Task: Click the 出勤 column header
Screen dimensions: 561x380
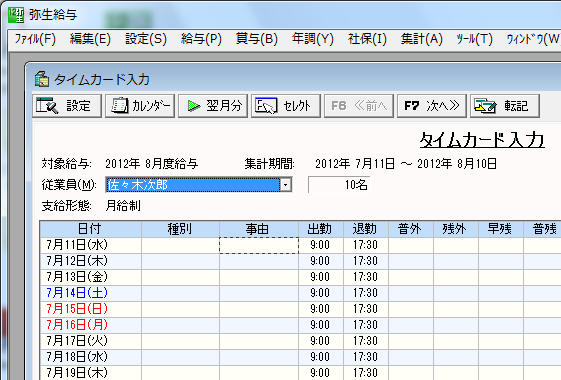Action: [321, 229]
